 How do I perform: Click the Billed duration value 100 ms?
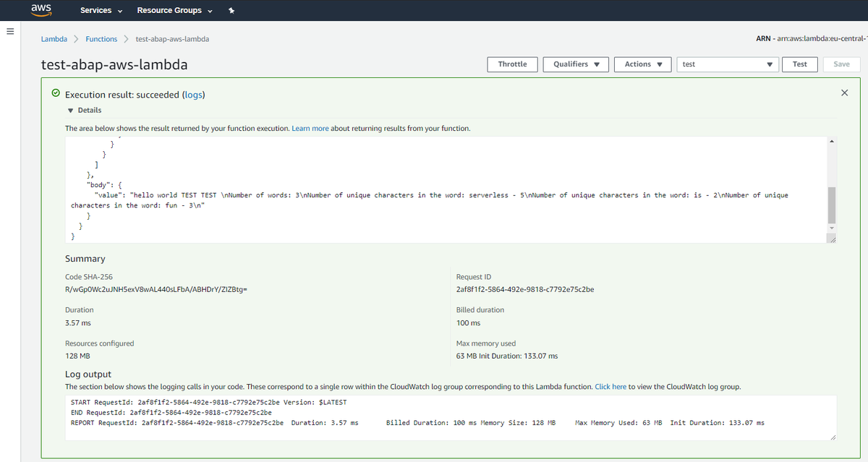(x=468, y=322)
